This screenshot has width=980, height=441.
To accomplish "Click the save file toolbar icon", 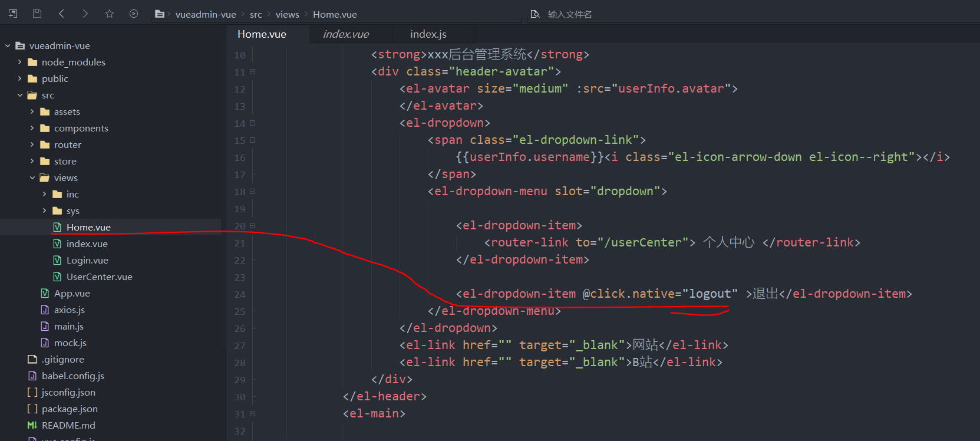I will pos(37,14).
